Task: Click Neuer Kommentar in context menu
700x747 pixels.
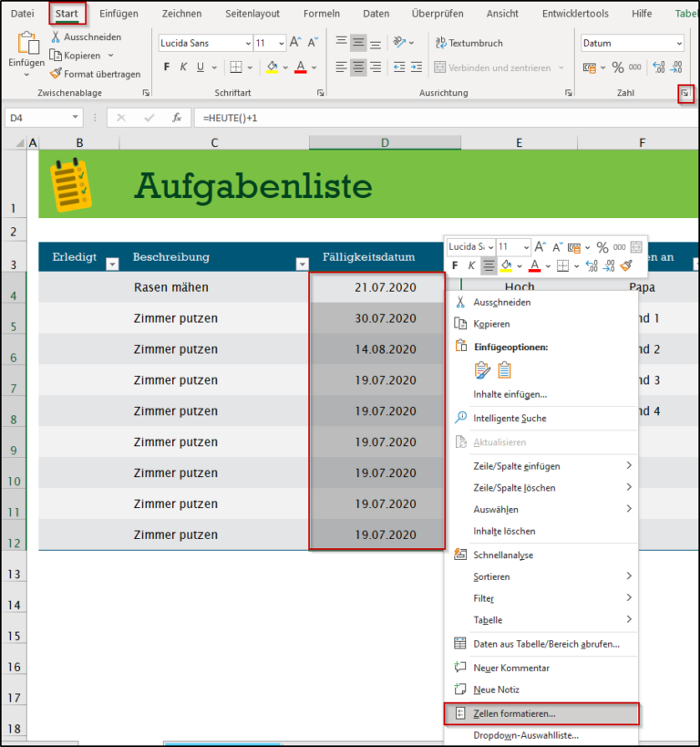Action: click(510, 668)
